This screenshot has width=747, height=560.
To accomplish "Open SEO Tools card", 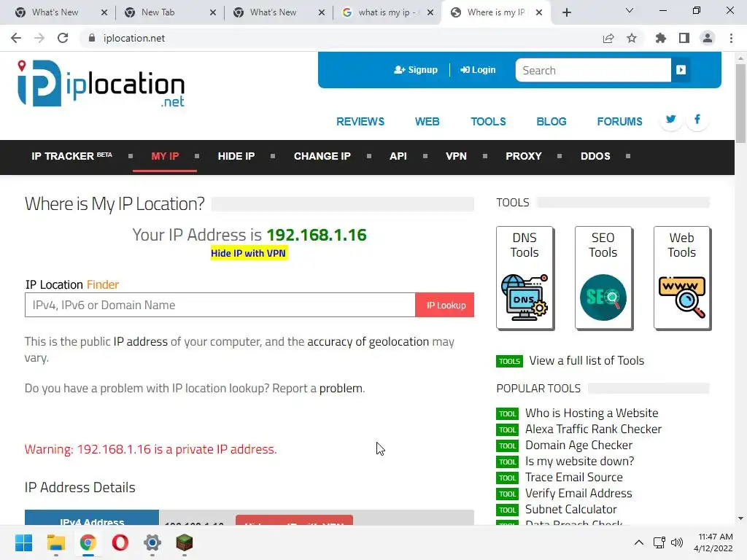I will (x=603, y=278).
